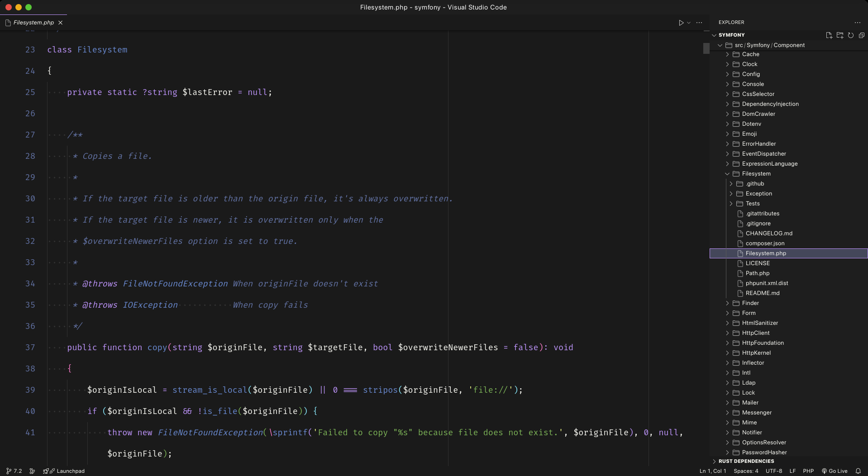Click line number 37 in gutter
The width and height of the screenshot is (868, 476).
[x=30, y=347]
